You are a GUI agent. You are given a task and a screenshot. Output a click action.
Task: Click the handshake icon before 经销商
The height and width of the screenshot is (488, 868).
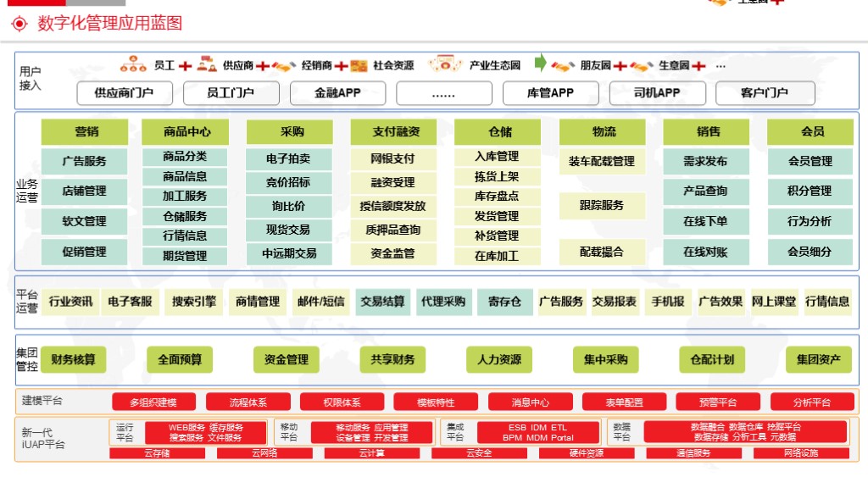tap(283, 66)
